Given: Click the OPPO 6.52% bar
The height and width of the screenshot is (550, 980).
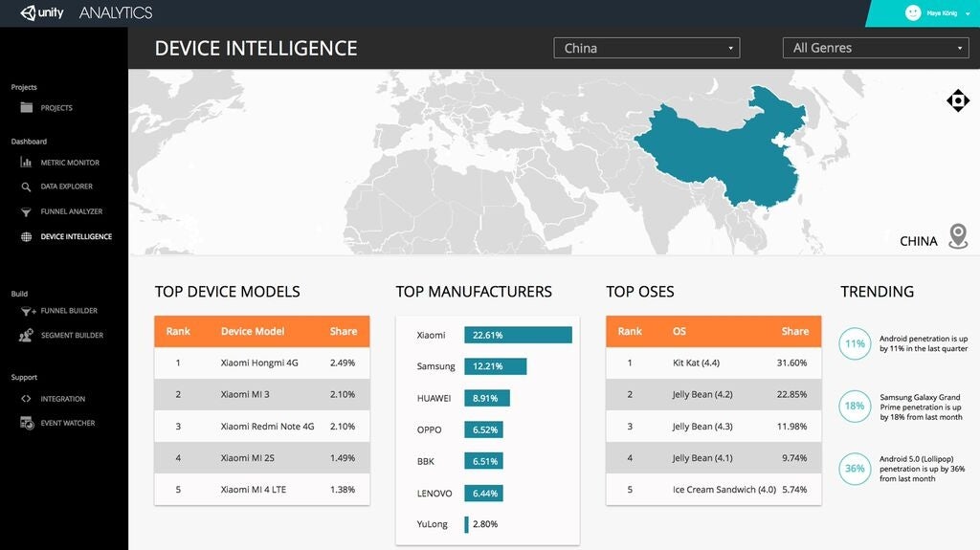Looking at the screenshot, I should [x=483, y=430].
